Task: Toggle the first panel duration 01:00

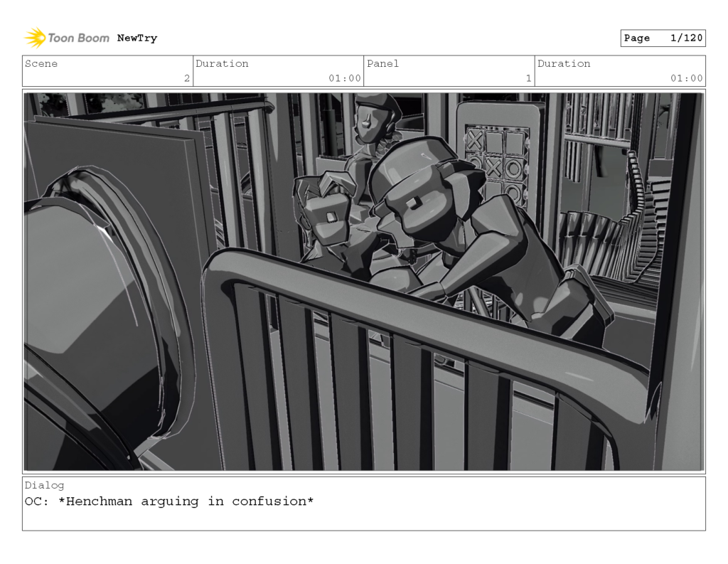Action: coord(350,79)
